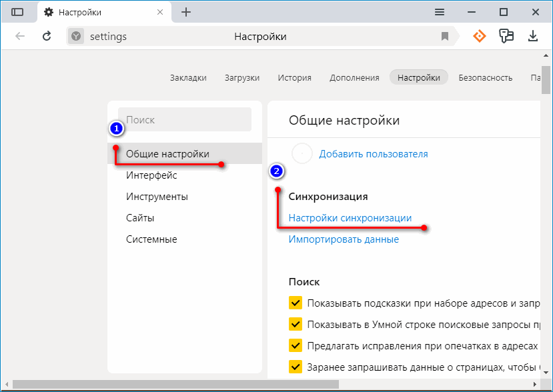Open the password manager key icon
553x392 pixels.
click(506, 36)
